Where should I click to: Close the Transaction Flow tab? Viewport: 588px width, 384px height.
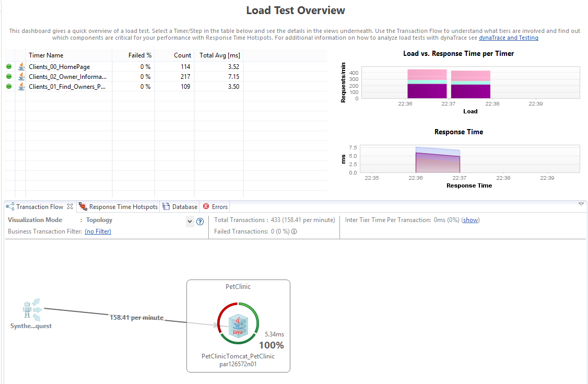(70, 207)
